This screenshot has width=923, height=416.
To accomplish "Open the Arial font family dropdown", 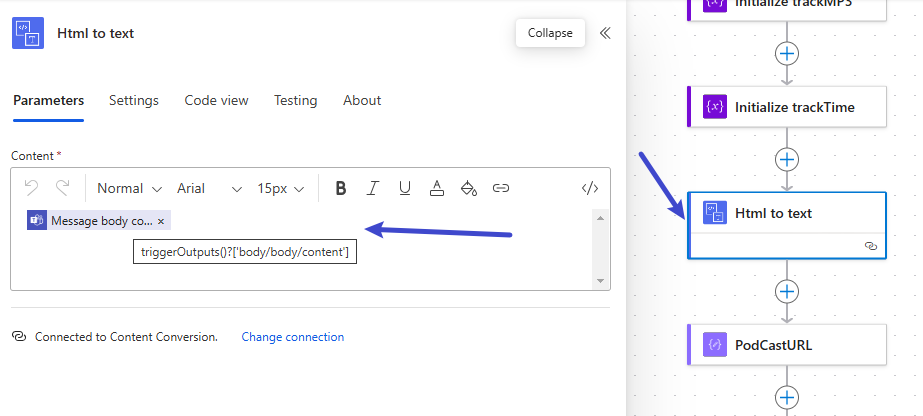I will (209, 188).
